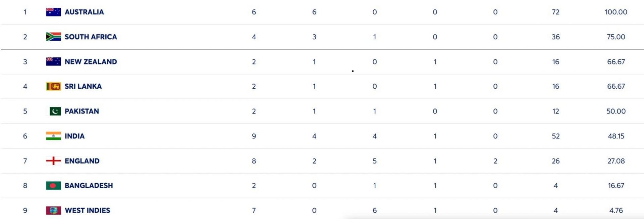The height and width of the screenshot is (219, 644).
Task: Open the BANGLADESH team link
Action: (89, 185)
